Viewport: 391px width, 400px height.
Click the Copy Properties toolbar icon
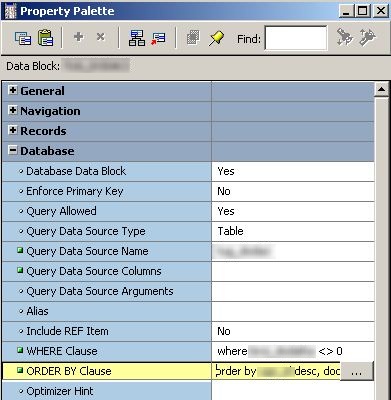pos(23,38)
